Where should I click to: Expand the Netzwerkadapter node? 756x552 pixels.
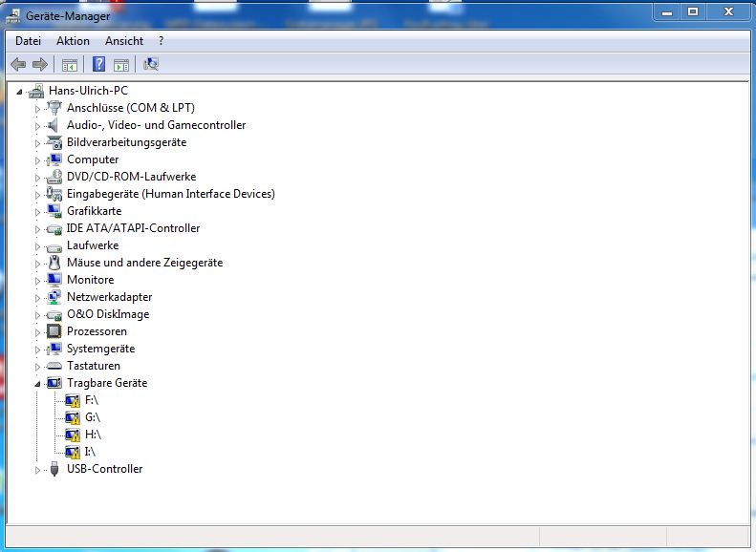(37, 298)
